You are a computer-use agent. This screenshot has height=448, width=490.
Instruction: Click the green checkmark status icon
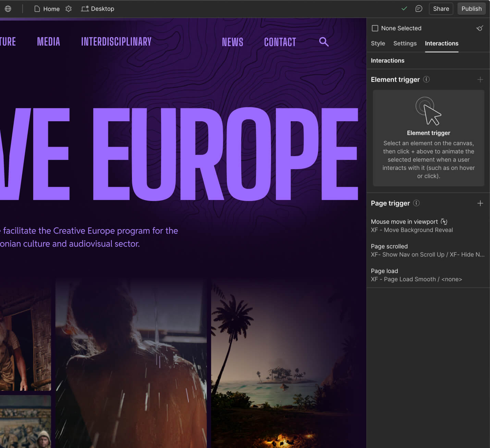pos(404,9)
